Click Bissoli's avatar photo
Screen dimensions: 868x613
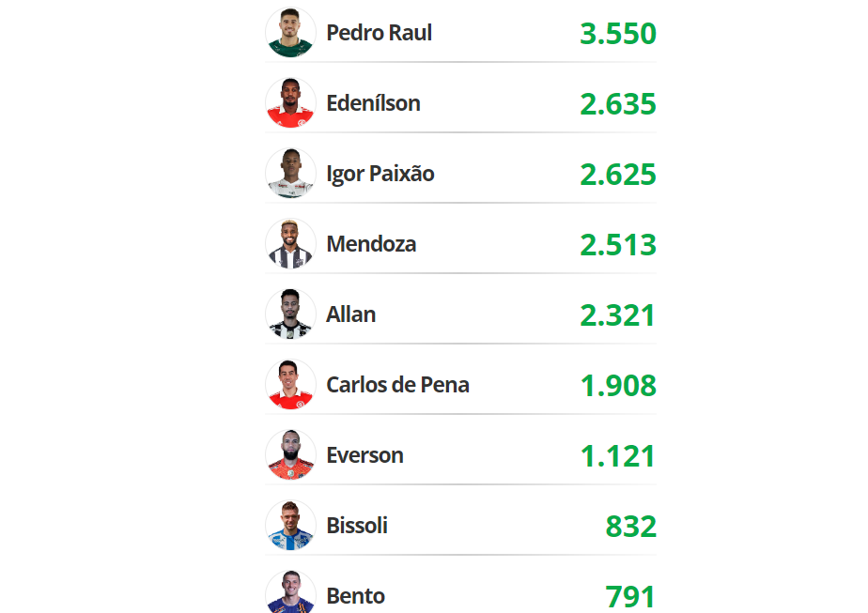coord(290,525)
